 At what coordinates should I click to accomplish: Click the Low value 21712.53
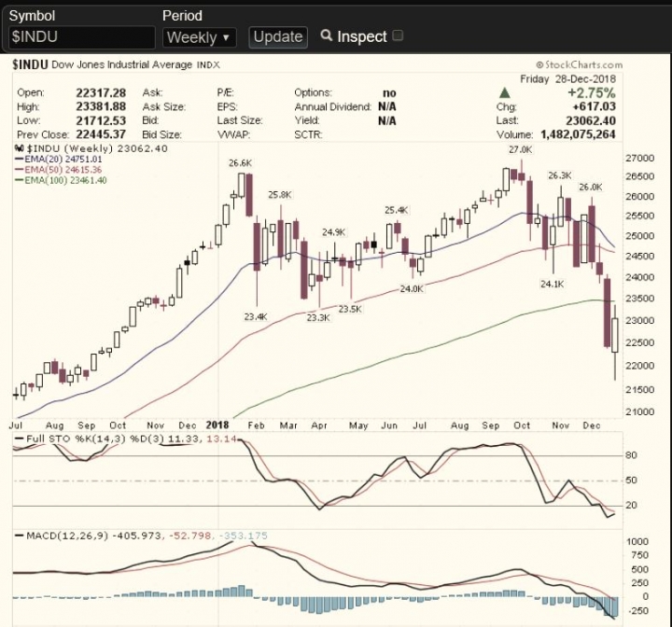(x=101, y=121)
